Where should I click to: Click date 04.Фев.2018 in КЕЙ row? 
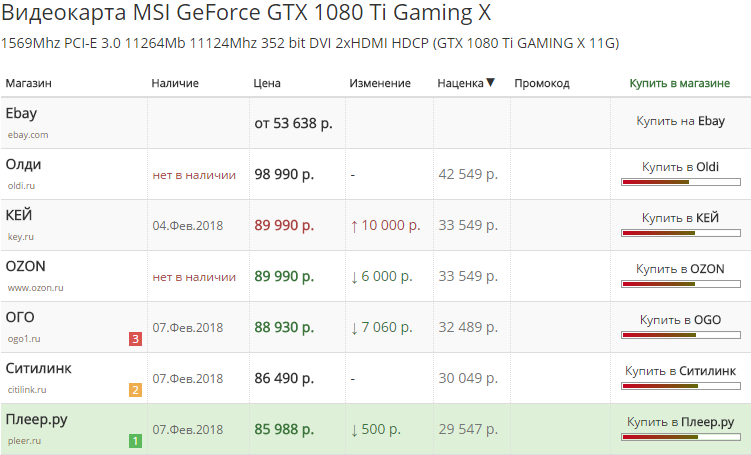click(x=188, y=226)
